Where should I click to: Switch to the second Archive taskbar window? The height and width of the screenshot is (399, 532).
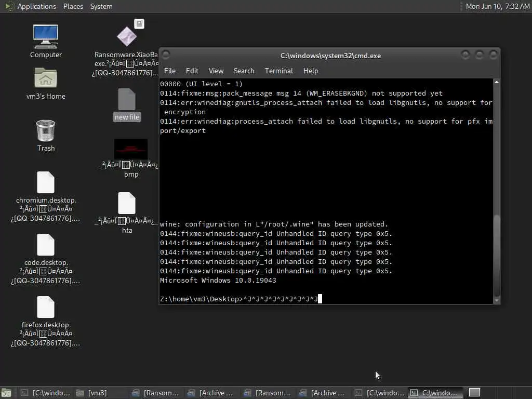[322, 393]
